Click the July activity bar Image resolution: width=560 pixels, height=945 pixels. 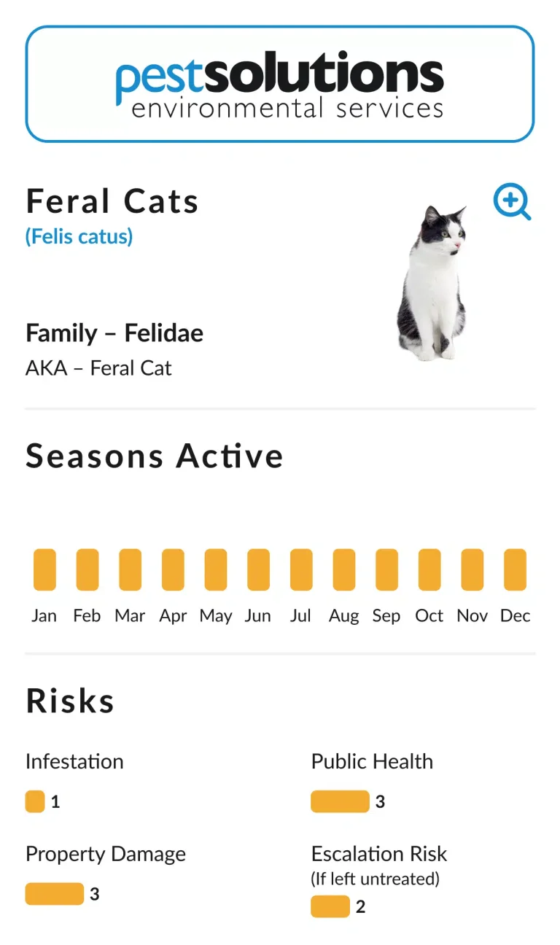point(301,569)
